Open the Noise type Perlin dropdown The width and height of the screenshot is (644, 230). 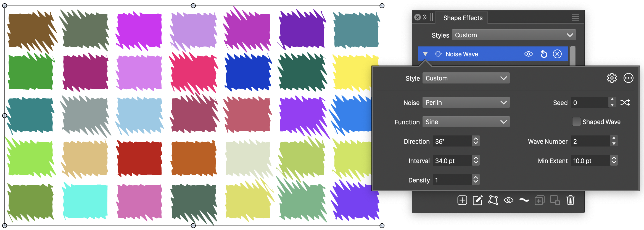466,103
